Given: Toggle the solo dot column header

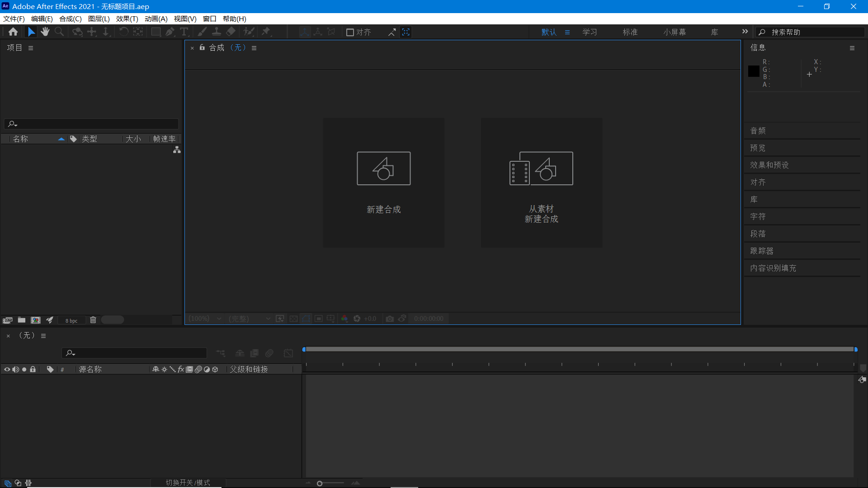Looking at the screenshot, I should [24, 369].
